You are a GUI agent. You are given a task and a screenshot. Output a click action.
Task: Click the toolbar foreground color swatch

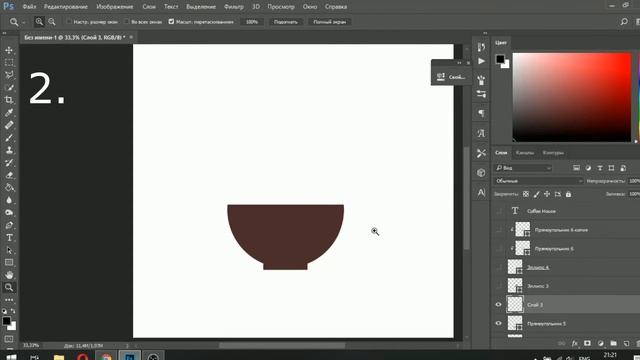(x=6, y=321)
